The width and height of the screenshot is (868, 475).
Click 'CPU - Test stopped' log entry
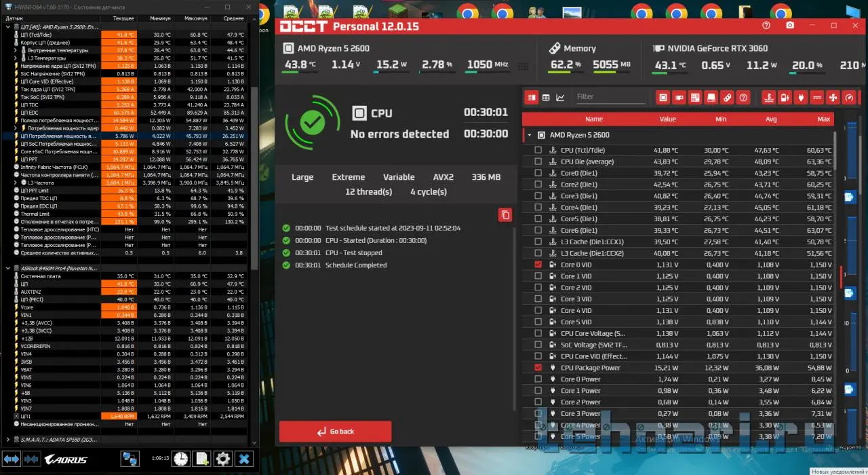(x=354, y=253)
